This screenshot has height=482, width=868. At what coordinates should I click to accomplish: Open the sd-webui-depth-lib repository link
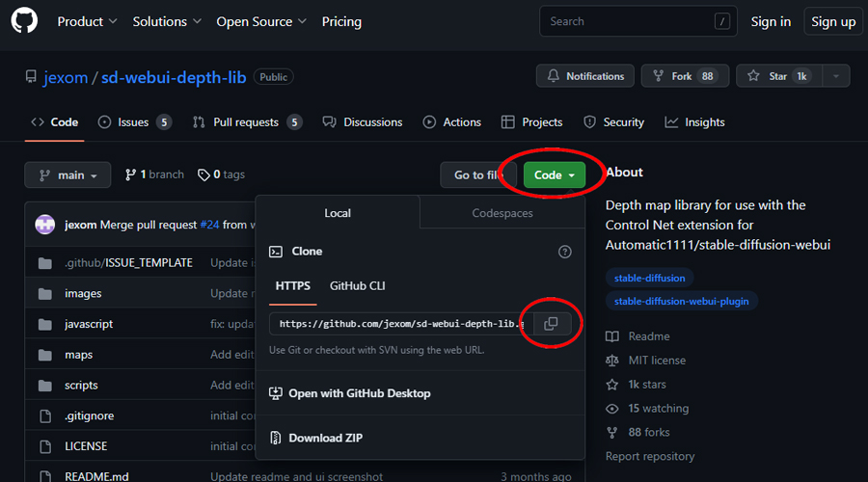click(174, 77)
